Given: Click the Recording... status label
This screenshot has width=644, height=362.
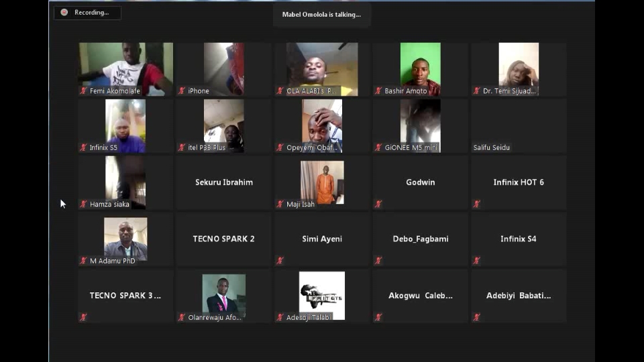Looking at the screenshot, I should (91, 12).
